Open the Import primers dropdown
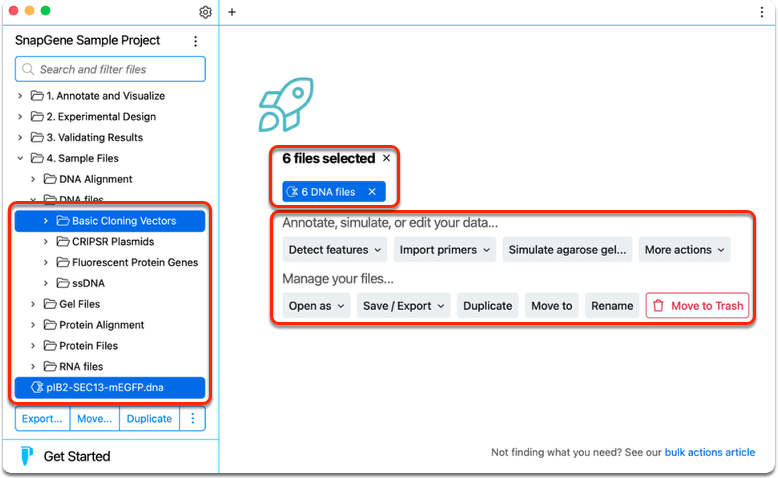 (x=445, y=250)
